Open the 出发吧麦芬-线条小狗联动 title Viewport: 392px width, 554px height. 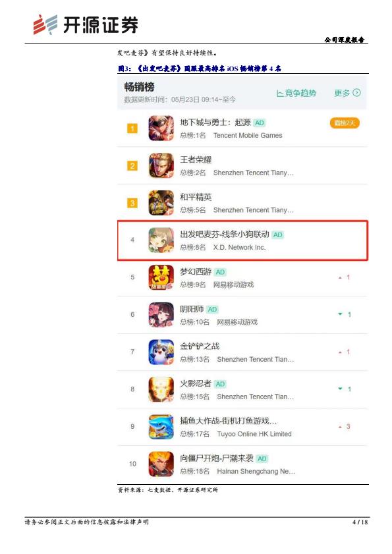[x=225, y=235]
